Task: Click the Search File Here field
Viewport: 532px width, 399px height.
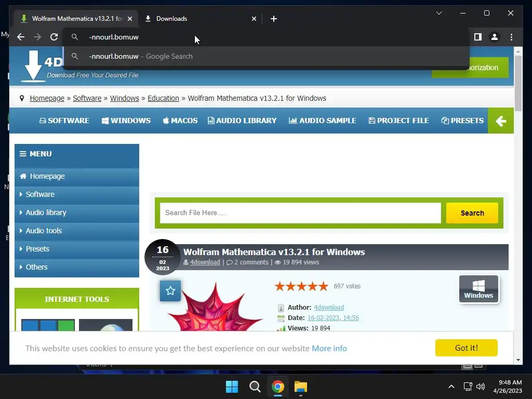Action: 300,213
